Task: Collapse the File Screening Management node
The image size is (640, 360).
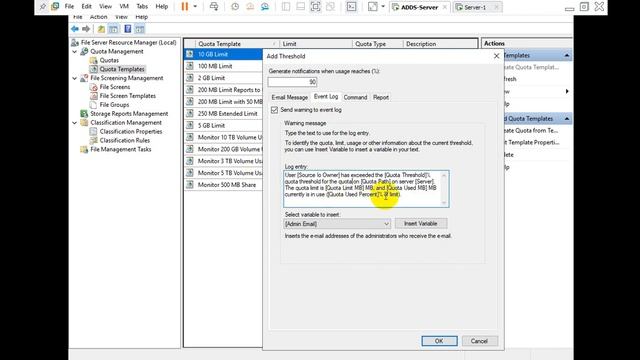Action: point(75,78)
